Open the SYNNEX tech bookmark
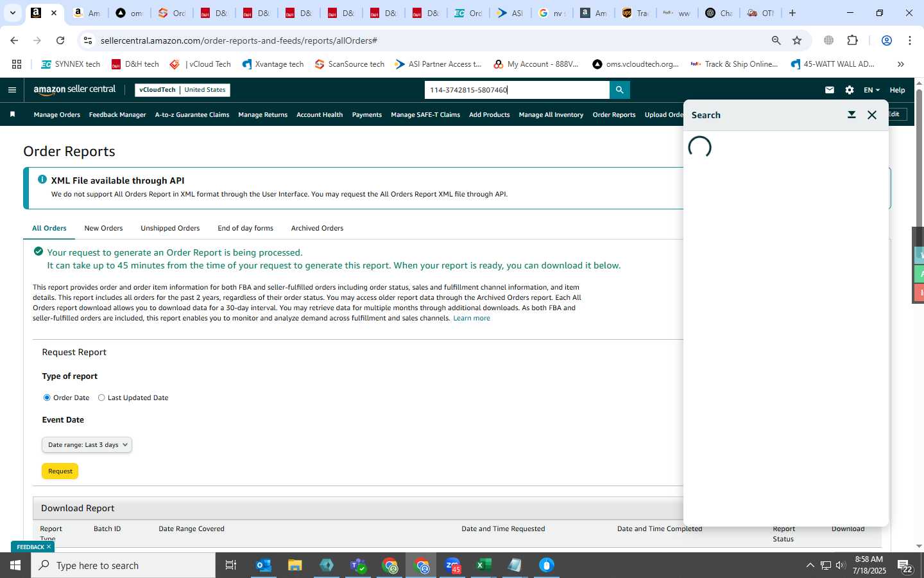The width and height of the screenshot is (924, 578). (71, 64)
